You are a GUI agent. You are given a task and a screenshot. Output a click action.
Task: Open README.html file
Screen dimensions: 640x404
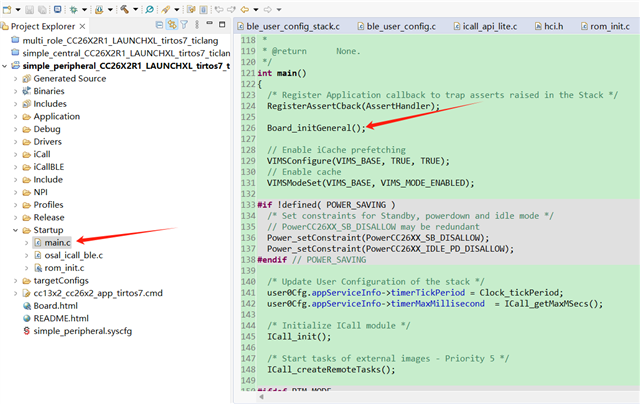pyautogui.click(x=61, y=319)
